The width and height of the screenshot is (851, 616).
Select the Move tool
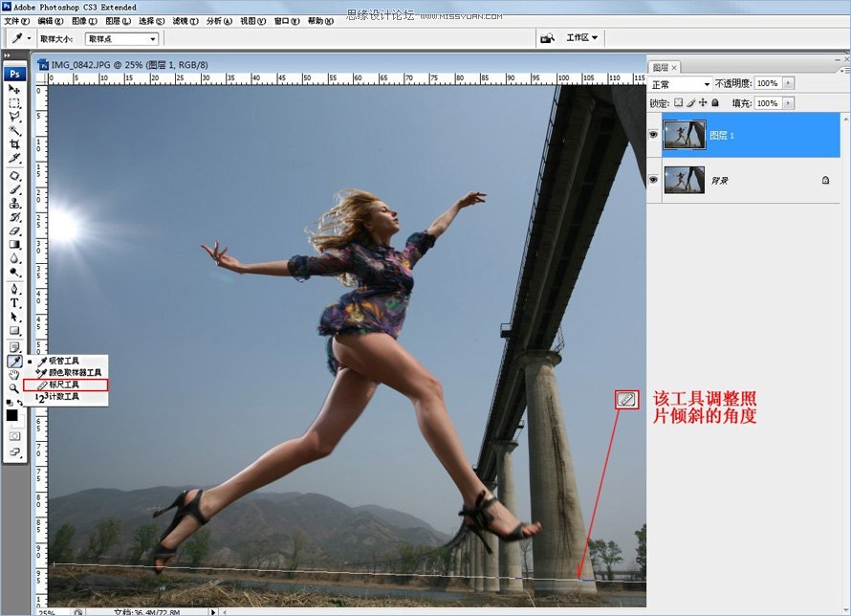tap(14, 89)
